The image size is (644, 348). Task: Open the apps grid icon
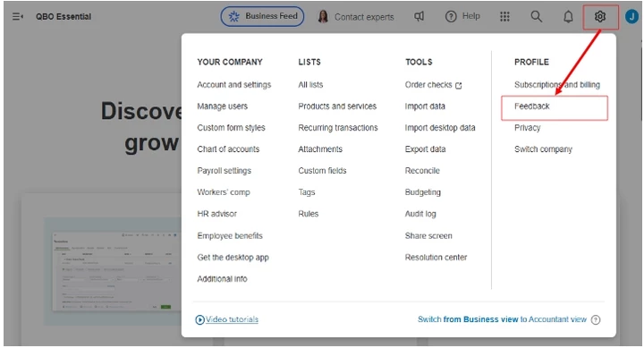pos(504,16)
